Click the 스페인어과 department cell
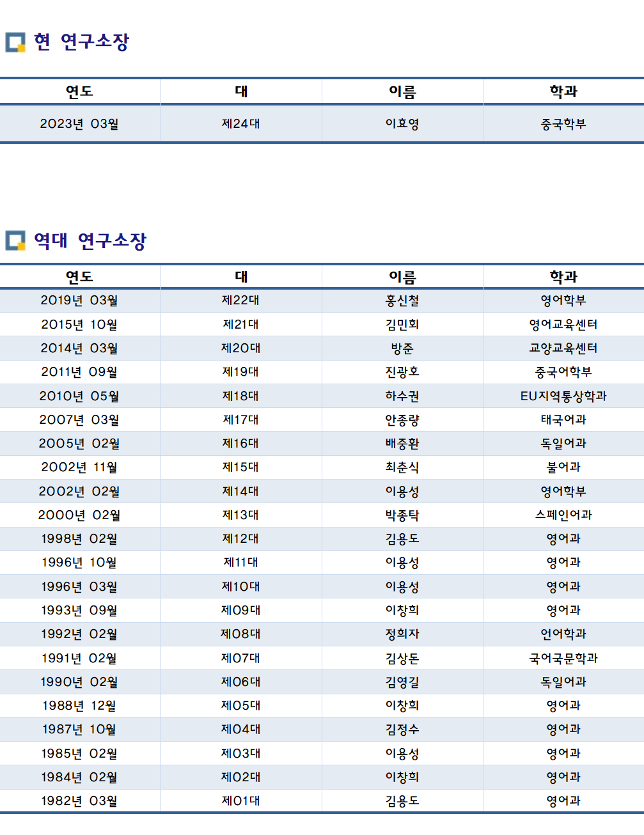 click(563, 515)
